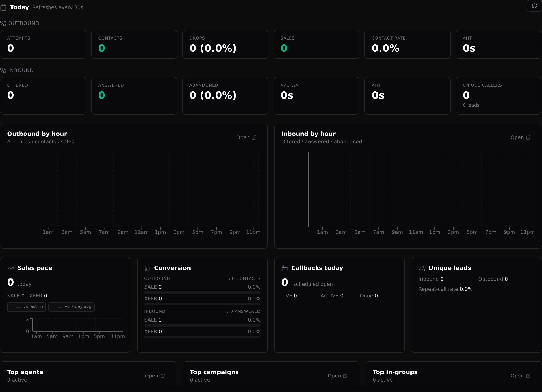This screenshot has height=392, width=542.
Task: Click the 'Attempts / contacts / sales' subtitle
Action: click(40, 142)
